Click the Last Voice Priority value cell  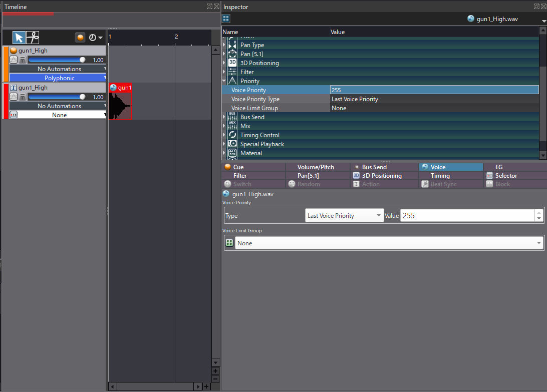point(434,99)
